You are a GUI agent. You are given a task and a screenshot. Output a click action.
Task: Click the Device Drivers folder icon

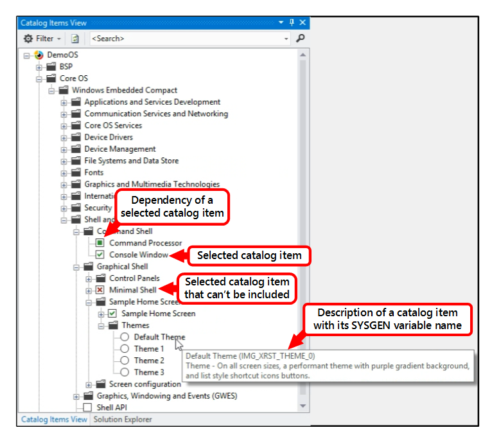point(76,137)
